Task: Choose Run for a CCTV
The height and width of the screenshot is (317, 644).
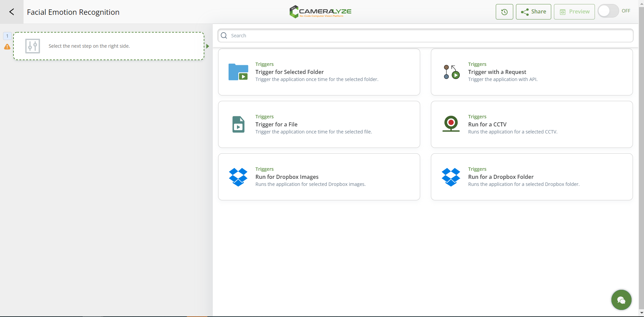Action: [x=532, y=124]
